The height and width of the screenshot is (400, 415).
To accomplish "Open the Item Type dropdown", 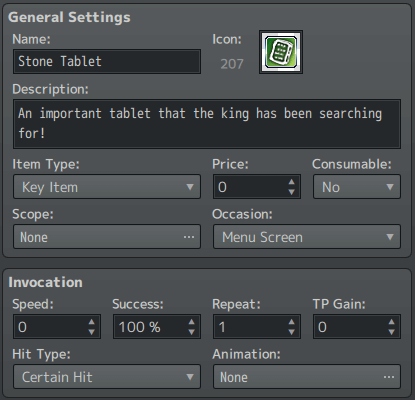I will click(x=107, y=187).
